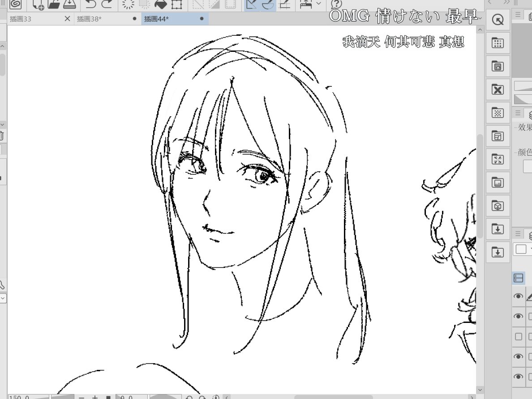Open the Help question mark icon

click(x=336, y=4)
